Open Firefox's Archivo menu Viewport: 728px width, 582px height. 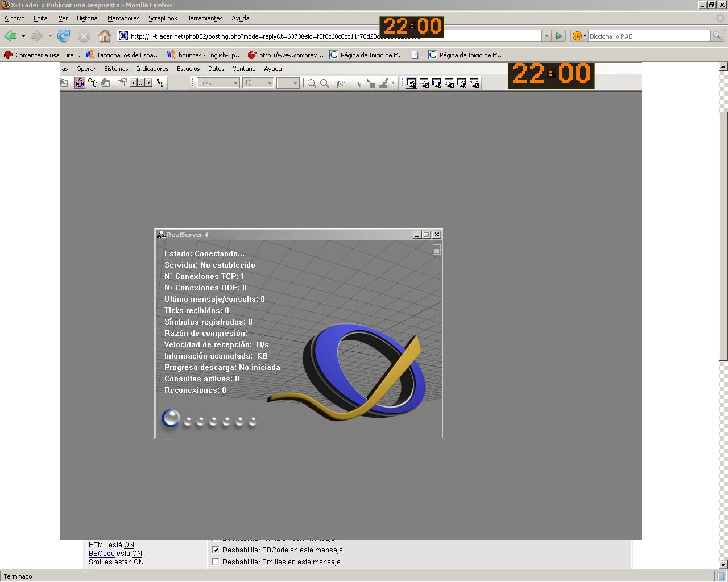[x=14, y=18]
